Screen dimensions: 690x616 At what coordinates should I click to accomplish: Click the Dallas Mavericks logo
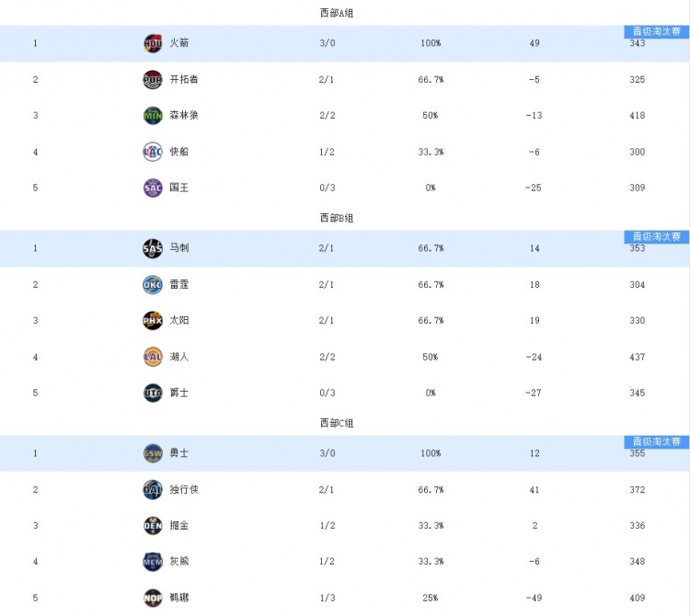[x=153, y=490]
